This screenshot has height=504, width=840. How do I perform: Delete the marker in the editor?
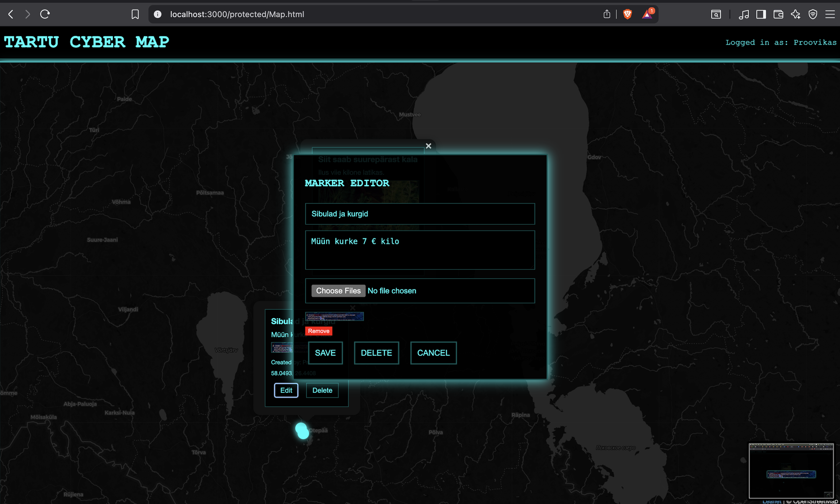(x=376, y=353)
